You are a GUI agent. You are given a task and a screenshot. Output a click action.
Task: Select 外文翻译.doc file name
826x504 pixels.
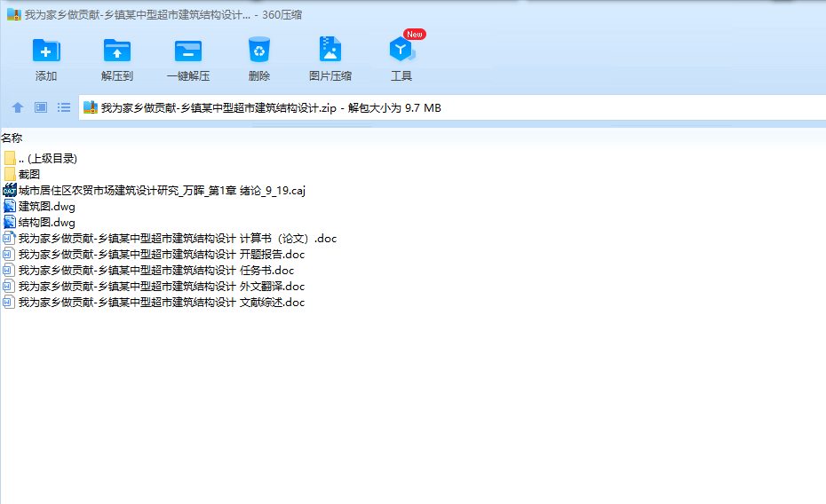tap(162, 287)
